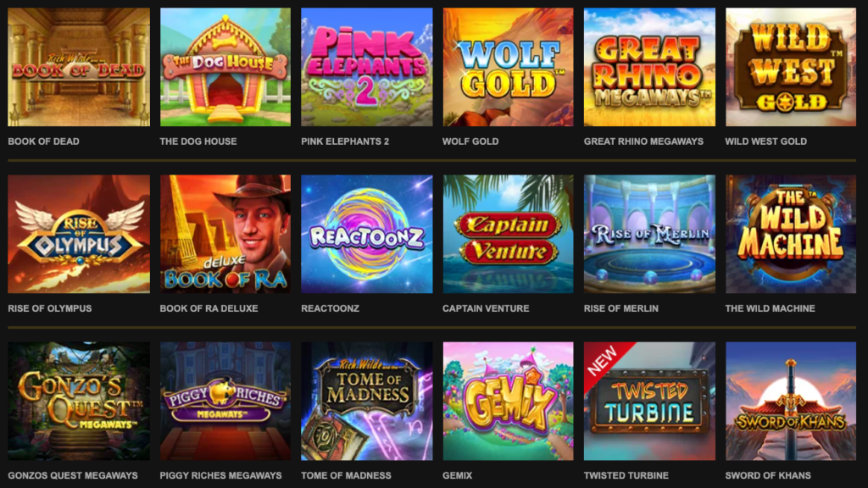Screen dimensions: 868x488
Task: Launch The Wild Machine game image
Action: (791, 234)
